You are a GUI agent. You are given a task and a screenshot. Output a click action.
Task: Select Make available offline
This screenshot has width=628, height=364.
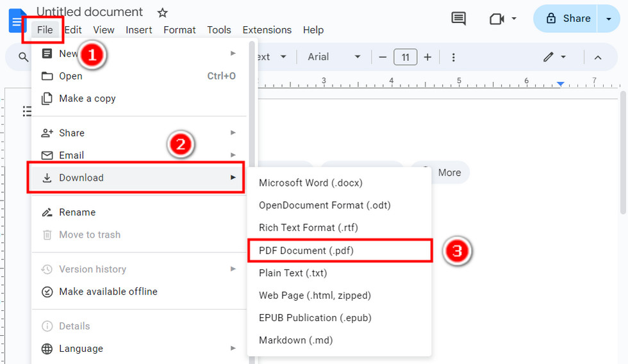[108, 292]
